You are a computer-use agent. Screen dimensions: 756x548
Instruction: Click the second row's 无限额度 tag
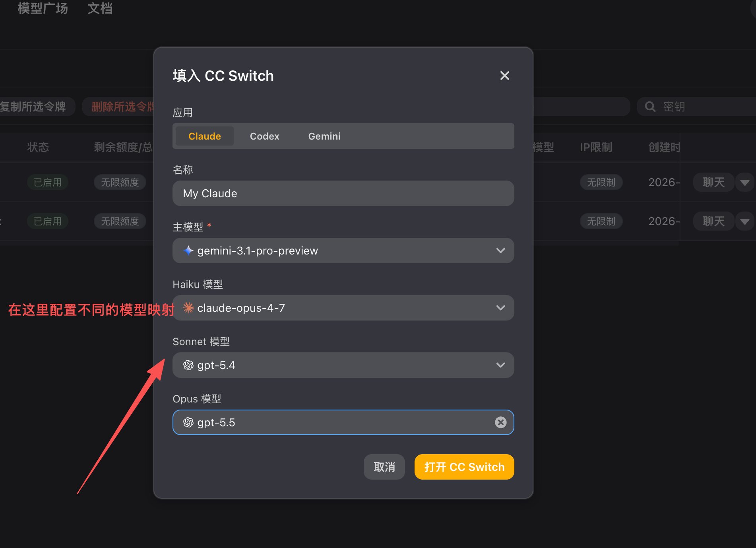tap(120, 221)
